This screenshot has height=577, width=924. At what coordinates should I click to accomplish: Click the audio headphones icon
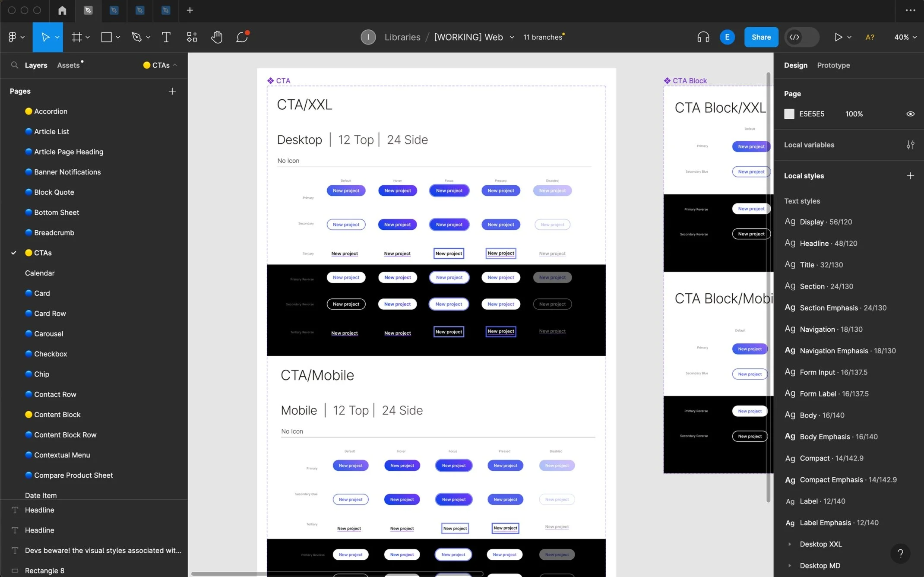pos(703,37)
